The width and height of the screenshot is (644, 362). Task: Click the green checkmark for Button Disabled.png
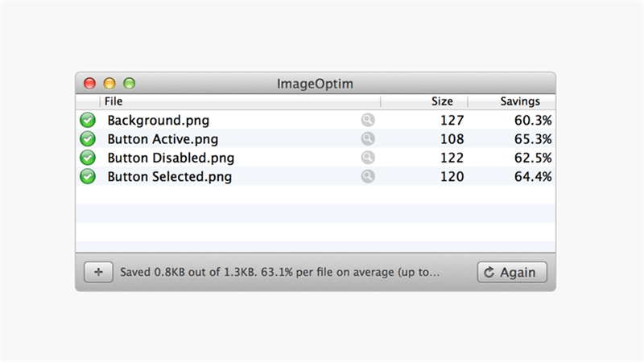click(88, 158)
